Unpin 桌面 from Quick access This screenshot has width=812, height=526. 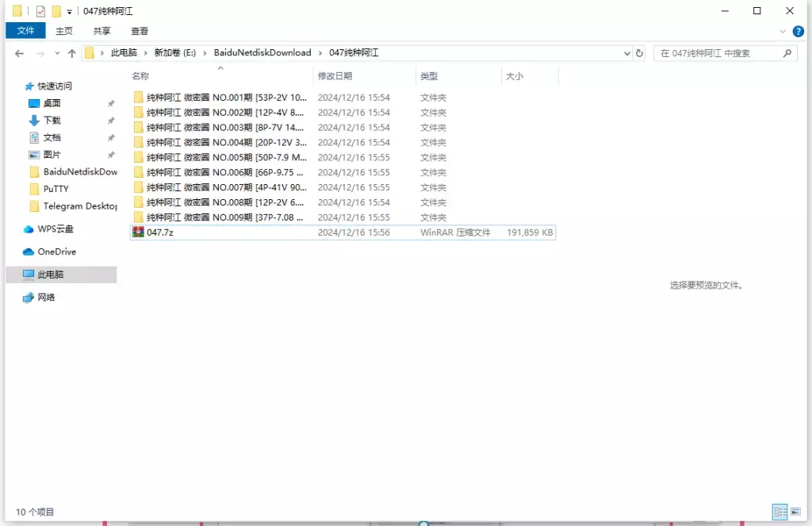(112, 103)
